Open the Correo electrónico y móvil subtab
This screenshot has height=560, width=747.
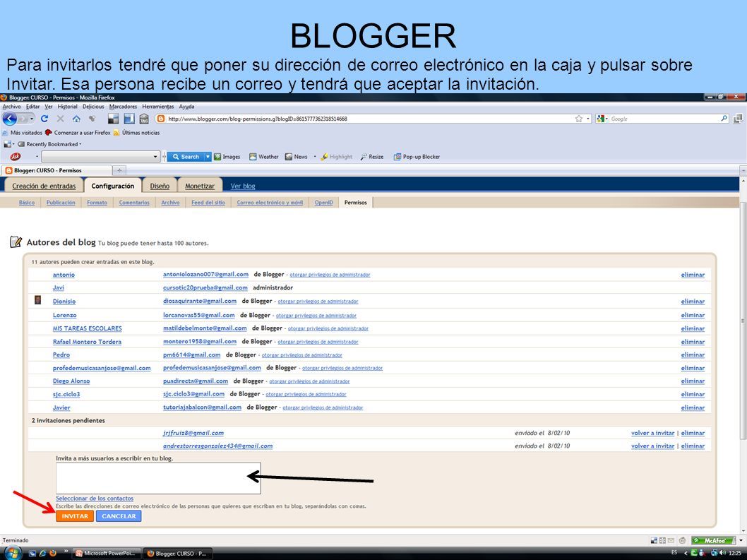click(270, 203)
